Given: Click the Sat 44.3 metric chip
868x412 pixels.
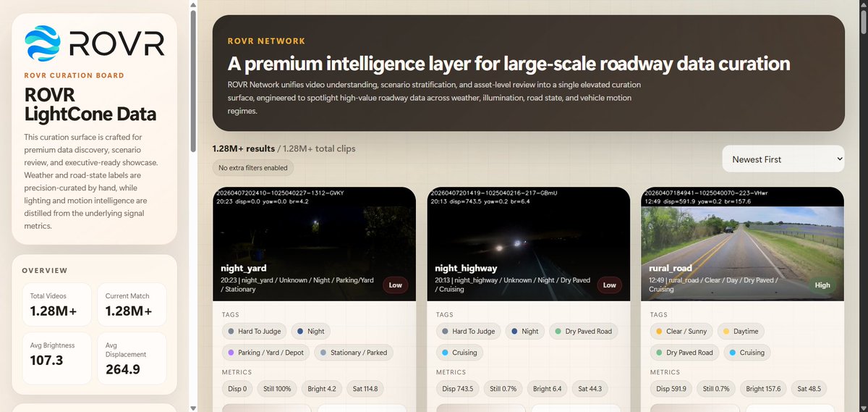Looking at the screenshot, I should 591,389.
